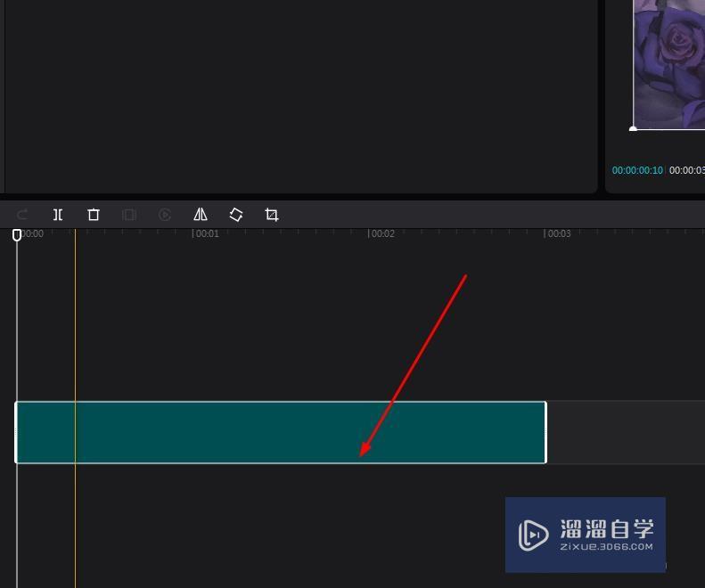Viewport: 705px width, 588px height.
Task: Click the right trim handle of teal clip
Action: tap(545, 432)
